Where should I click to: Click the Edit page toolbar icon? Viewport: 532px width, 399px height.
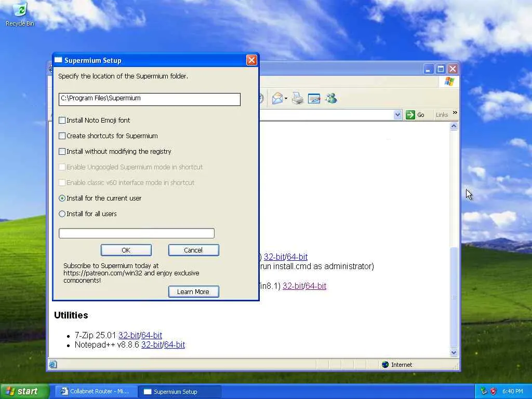[x=314, y=99]
